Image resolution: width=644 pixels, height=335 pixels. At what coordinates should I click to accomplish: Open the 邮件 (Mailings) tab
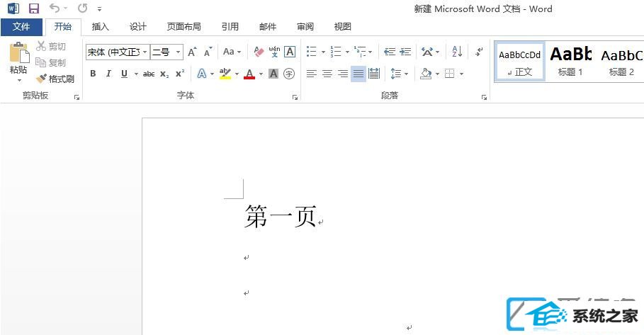pyautogui.click(x=268, y=27)
